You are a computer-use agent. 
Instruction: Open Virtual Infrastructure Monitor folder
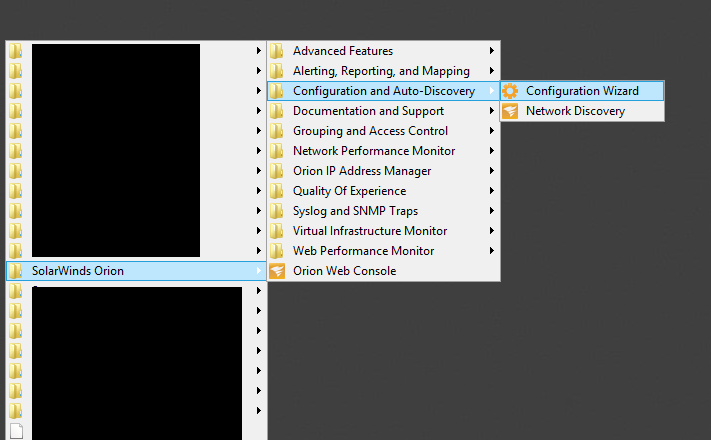(384, 230)
